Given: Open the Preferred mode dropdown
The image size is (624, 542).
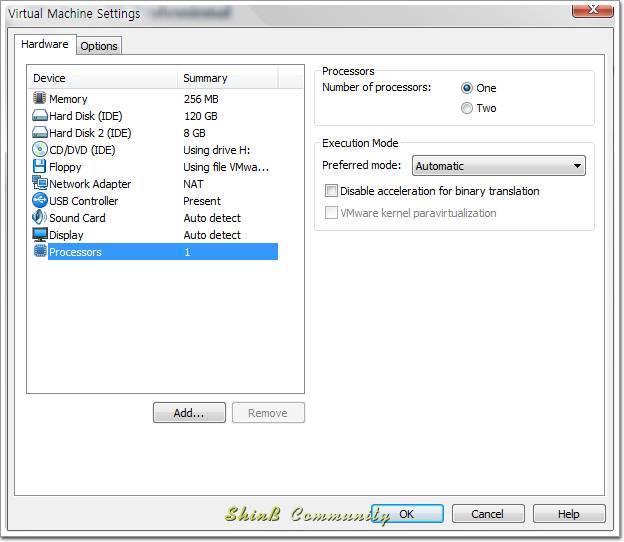Looking at the screenshot, I should click(x=499, y=166).
